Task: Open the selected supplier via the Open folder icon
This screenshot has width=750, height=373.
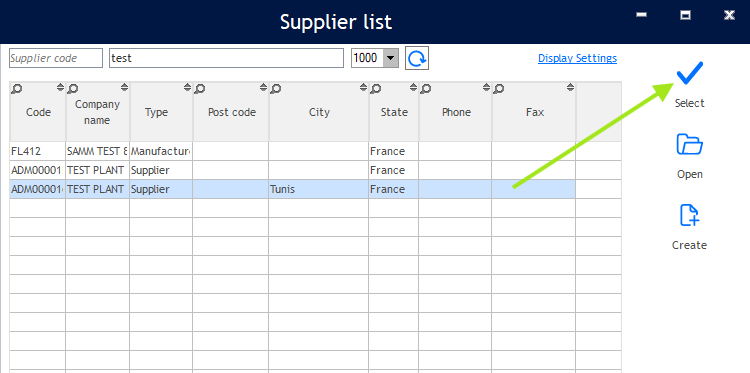Action: pyautogui.click(x=689, y=144)
